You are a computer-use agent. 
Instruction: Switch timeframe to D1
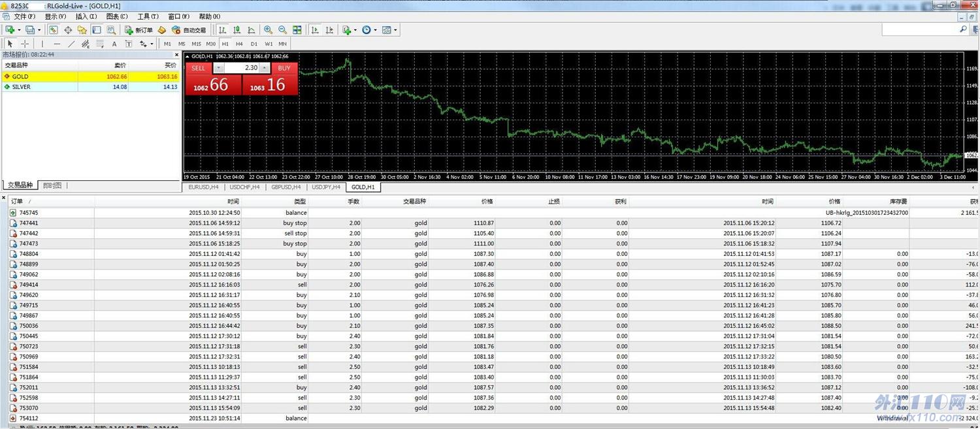(x=254, y=44)
